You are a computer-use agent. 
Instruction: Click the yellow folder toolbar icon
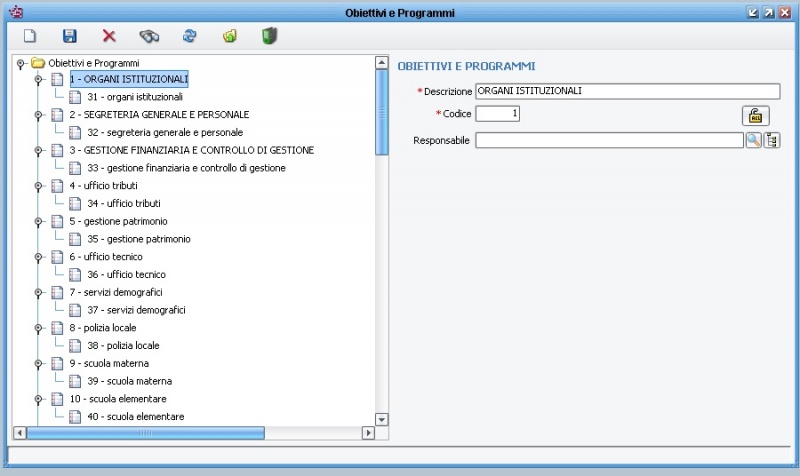[x=230, y=36]
